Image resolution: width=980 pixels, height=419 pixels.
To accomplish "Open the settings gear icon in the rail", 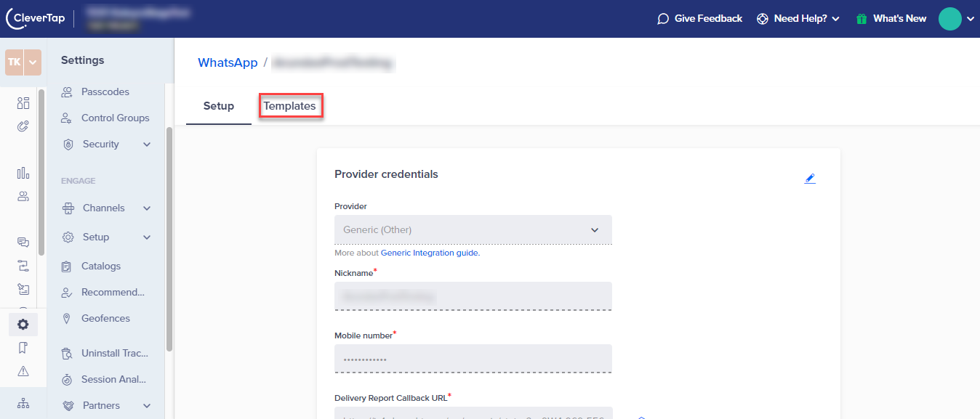I will coord(23,325).
